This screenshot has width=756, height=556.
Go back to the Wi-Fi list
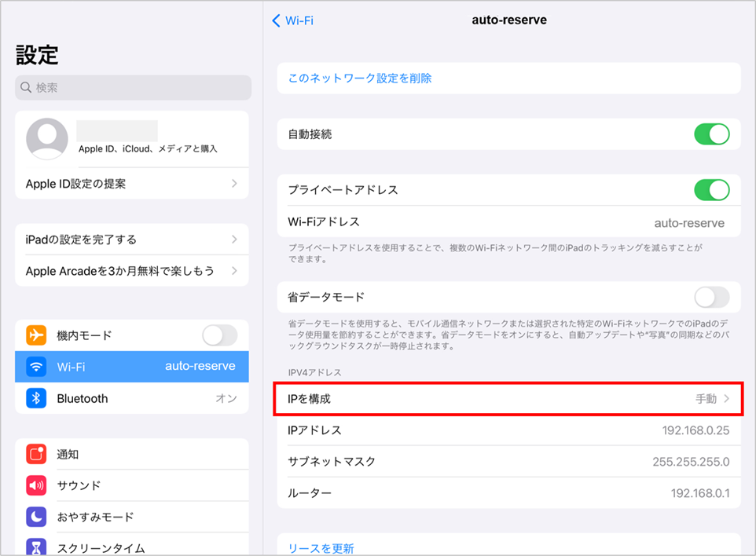coord(292,21)
